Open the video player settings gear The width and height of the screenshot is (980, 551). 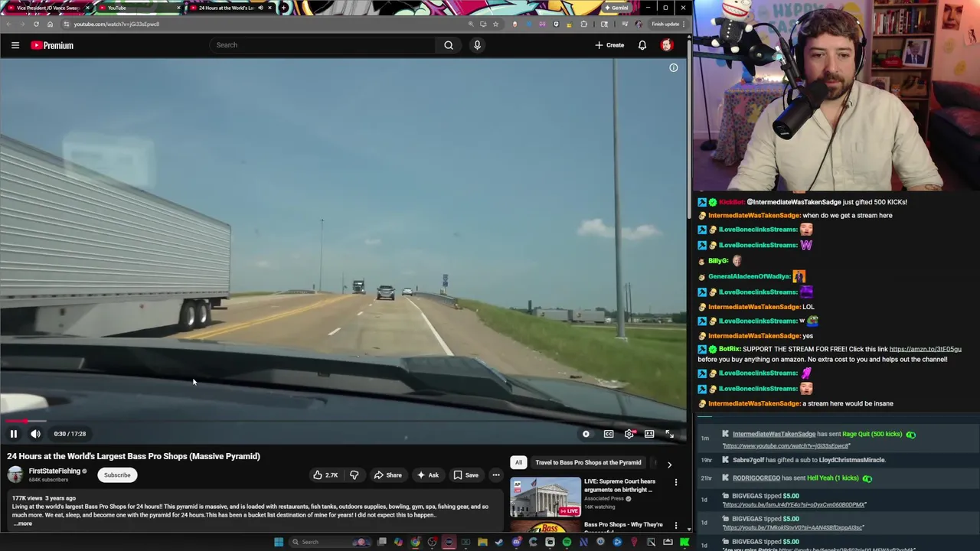coord(629,434)
